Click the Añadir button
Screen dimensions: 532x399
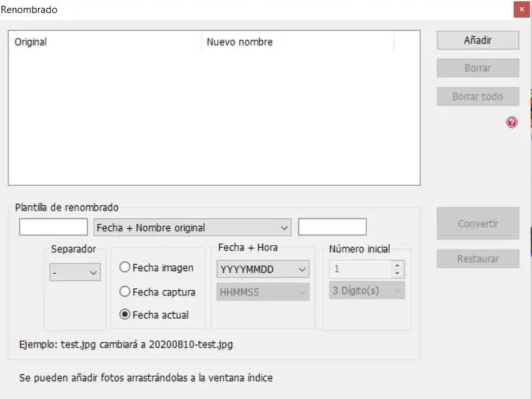coord(478,40)
